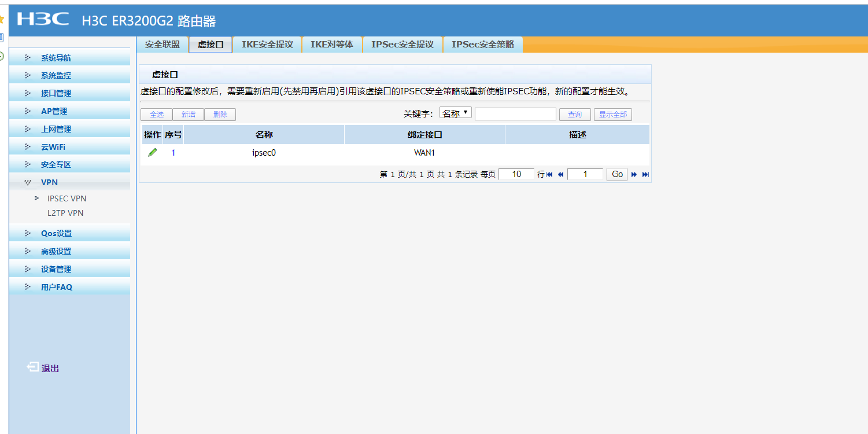Click the page number field beside Go

click(585, 174)
